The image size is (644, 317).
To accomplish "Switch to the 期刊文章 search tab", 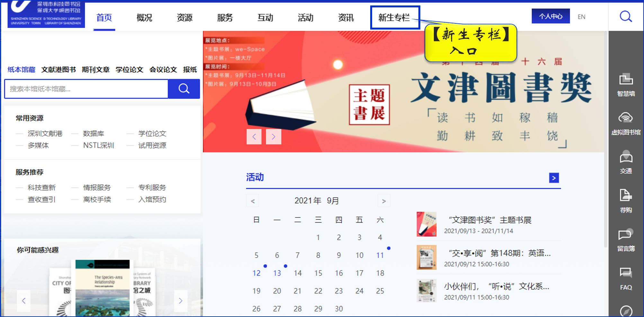I will pyautogui.click(x=95, y=70).
